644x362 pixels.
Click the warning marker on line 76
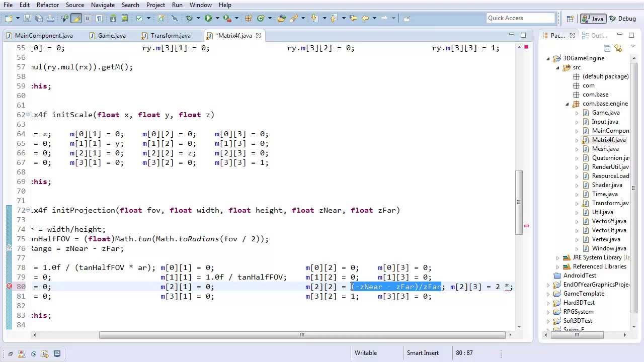pos(9,248)
